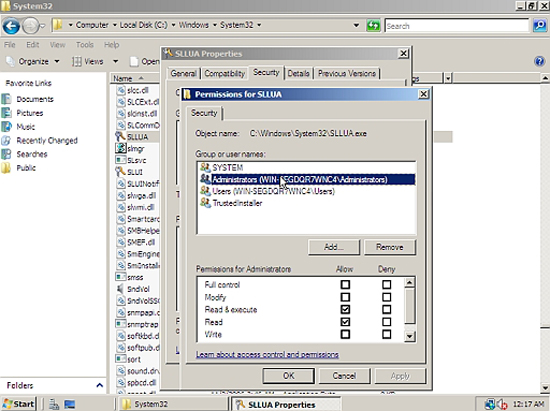
Task: Check Deny for Read & execute
Action: point(387,309)
